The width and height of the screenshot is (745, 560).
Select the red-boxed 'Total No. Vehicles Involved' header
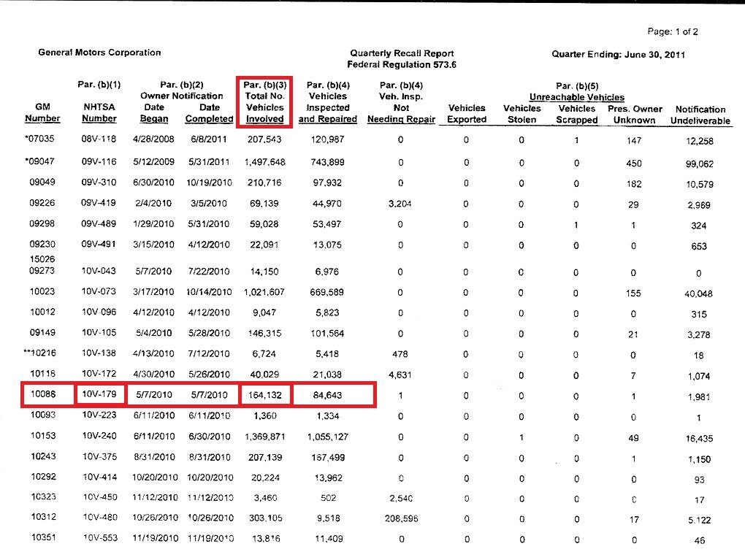click(x=264, y=102)
